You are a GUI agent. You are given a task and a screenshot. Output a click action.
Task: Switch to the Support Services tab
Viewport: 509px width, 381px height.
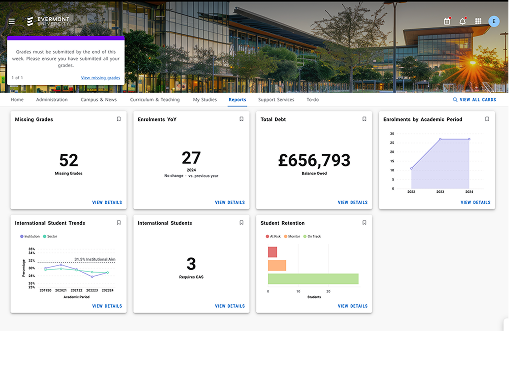(x=276, y=100)
